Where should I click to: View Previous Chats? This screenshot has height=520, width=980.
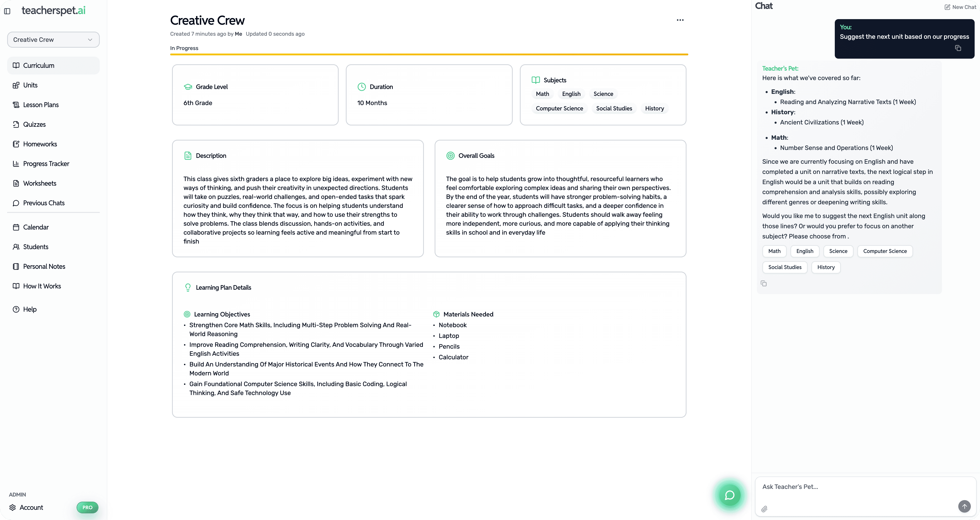coord(43,202)
